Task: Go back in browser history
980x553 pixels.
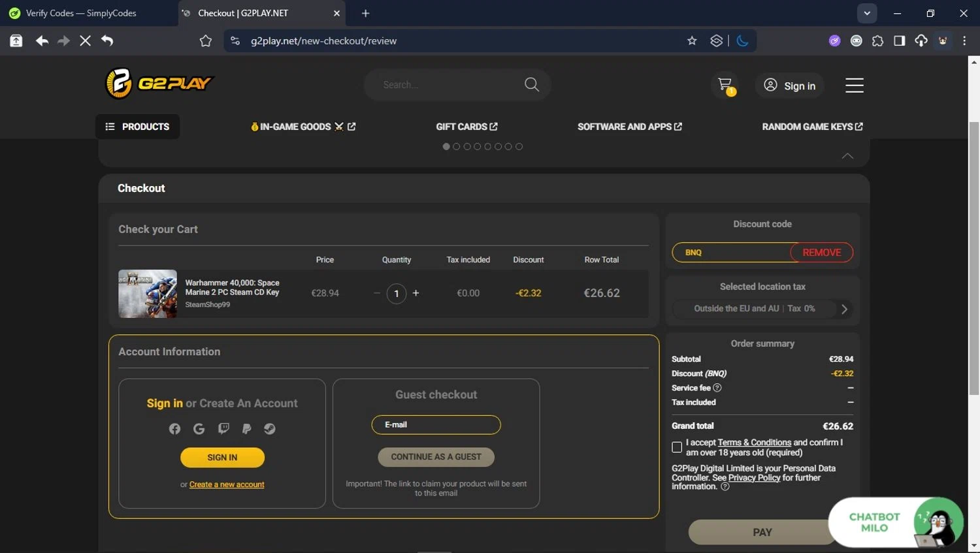Action: tap(42, 40)
